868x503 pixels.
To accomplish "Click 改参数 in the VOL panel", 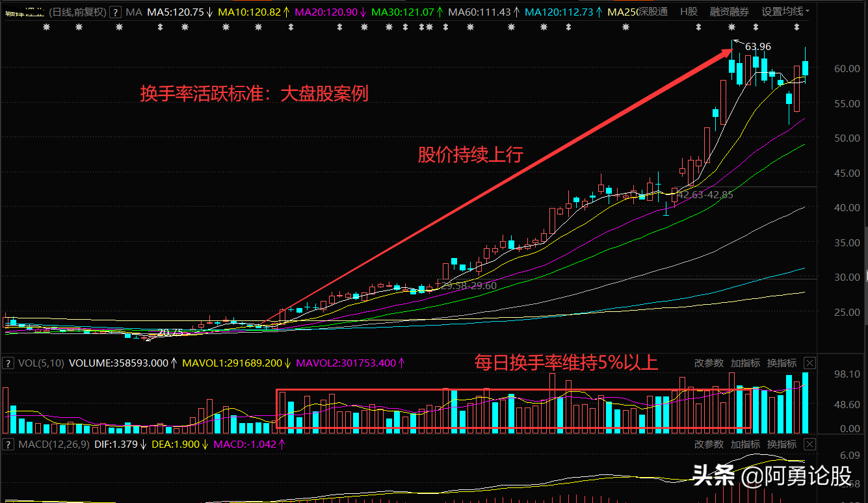I will 709,363.
